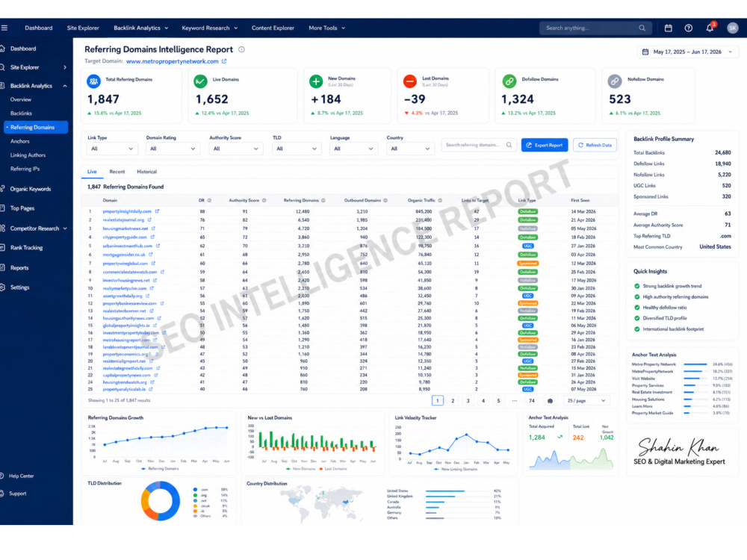Viewport: 747px width, 560px height.
Task: Click the Dofollow Domains link icon
Action: click(509, 81)
